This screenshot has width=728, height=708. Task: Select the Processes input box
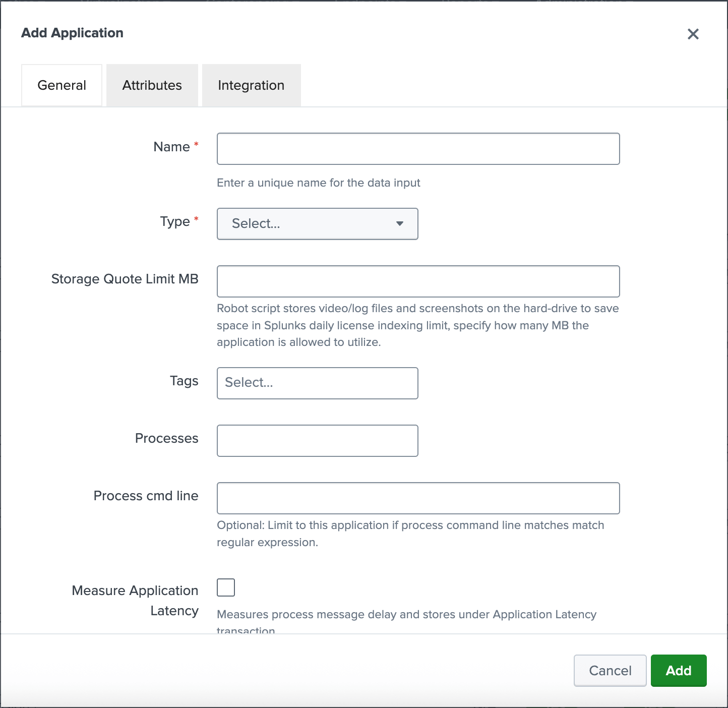click(x=317, y=441)
